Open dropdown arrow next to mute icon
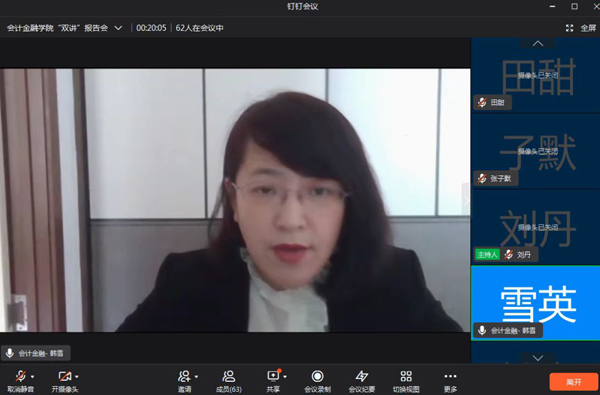The width and height of the screenshot is (600, 395). click(x=33, y=377)
